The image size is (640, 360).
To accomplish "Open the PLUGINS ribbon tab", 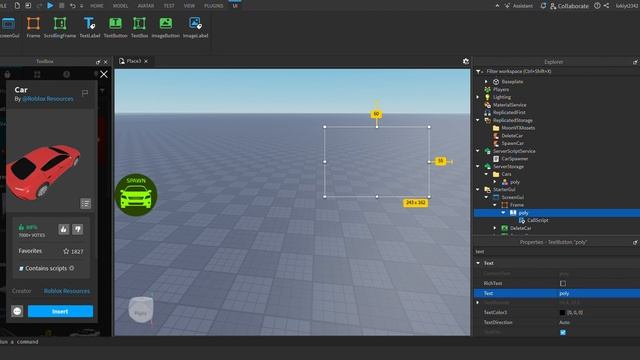I will coord(213,6).
